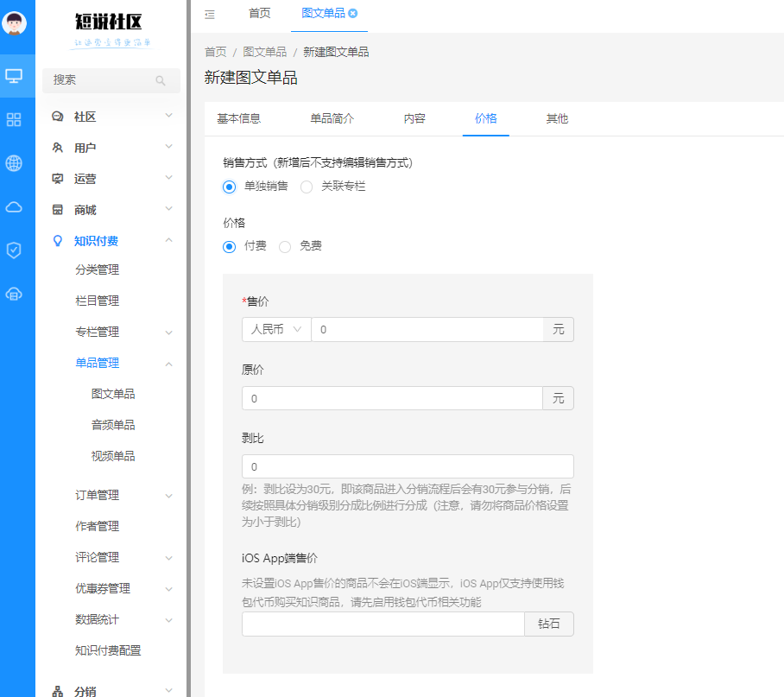Expand the 商城 menu
Viewport: 784px width, 697px height.
click(x=169, y=208)
